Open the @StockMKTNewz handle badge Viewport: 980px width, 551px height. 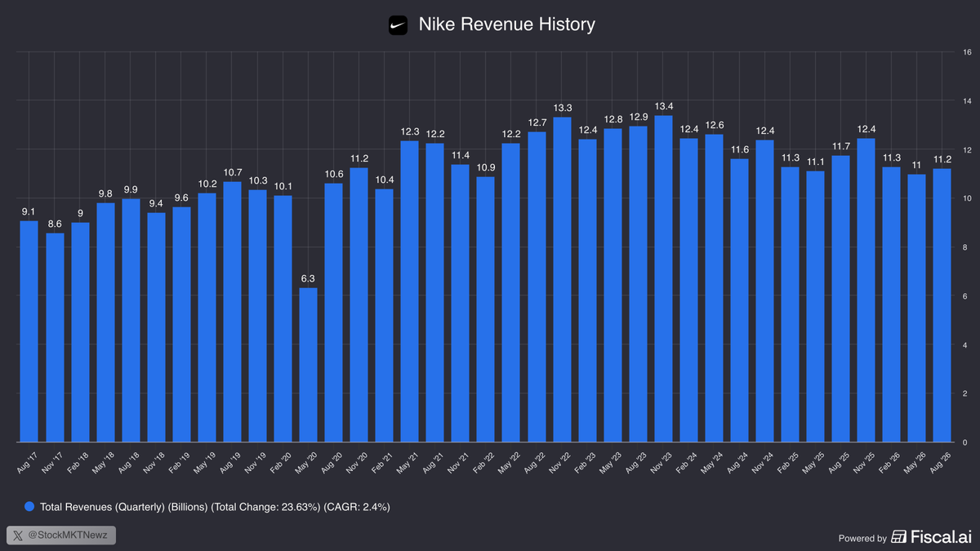point(62,535)
